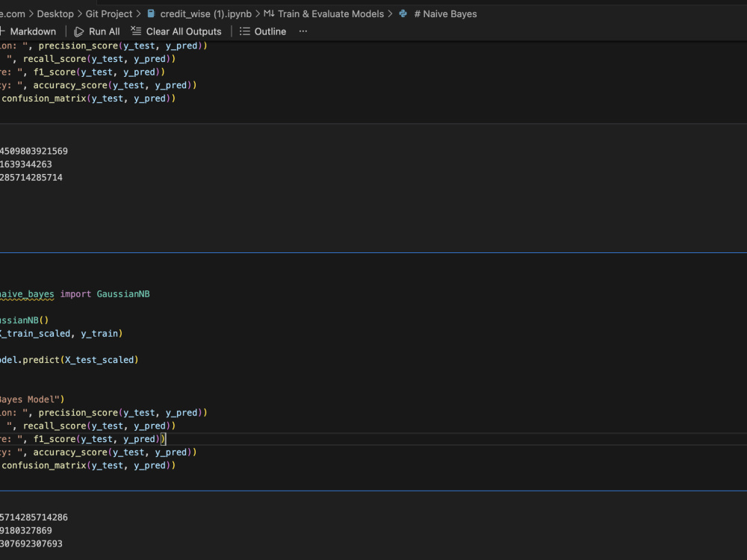Screen dimensions: 747x560
Task: Click the notebook file icon in the breadcrumb
Action: click(x=151, y=13)
